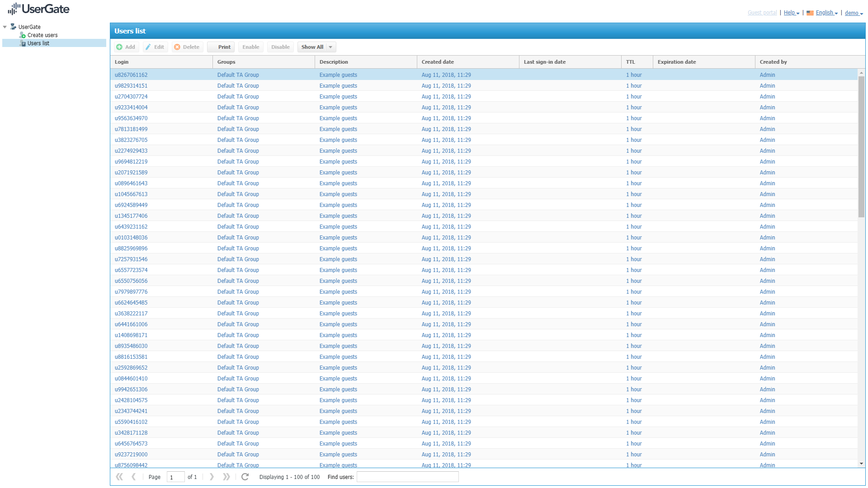Viewport: 868px width, 488px height.
Task: Click the Find users search field
Action: click(x=407, y=477)
